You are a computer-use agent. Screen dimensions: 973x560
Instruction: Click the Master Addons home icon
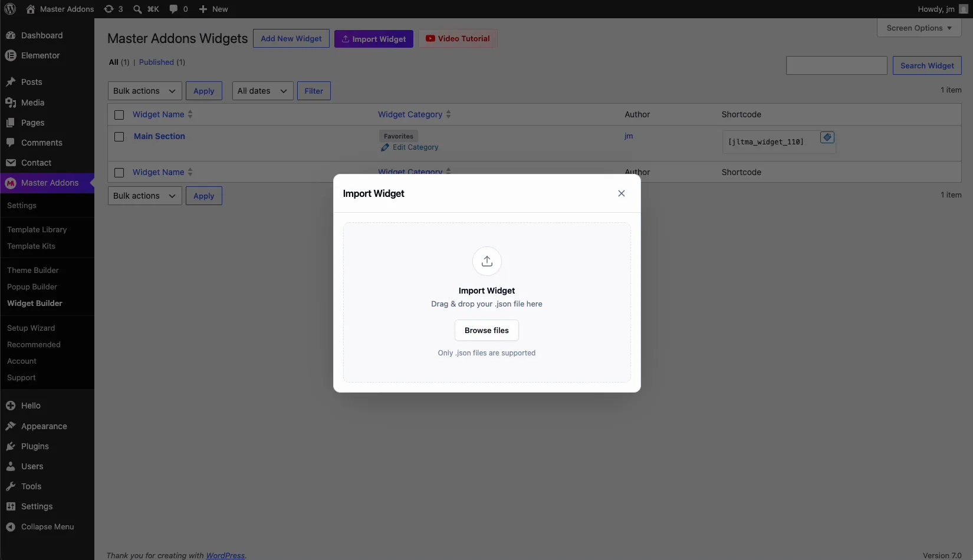click(31, 9)
